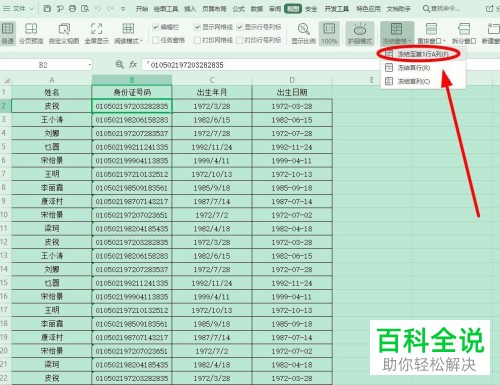Screen dimensions: 500x385
Task: Open the 显示比例 zoom ratio dialog
Action: tap(304, 33)
